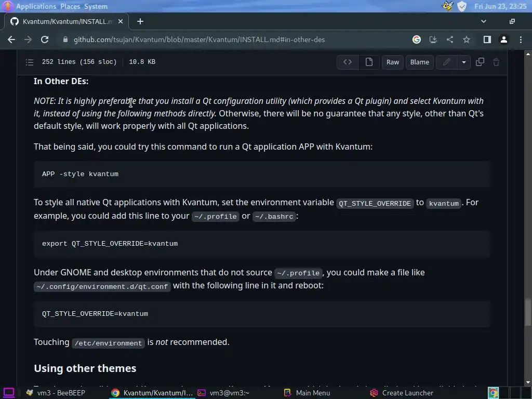
Task: Click the Chrome icon at bottom-right panel
Action: (494, 393)
